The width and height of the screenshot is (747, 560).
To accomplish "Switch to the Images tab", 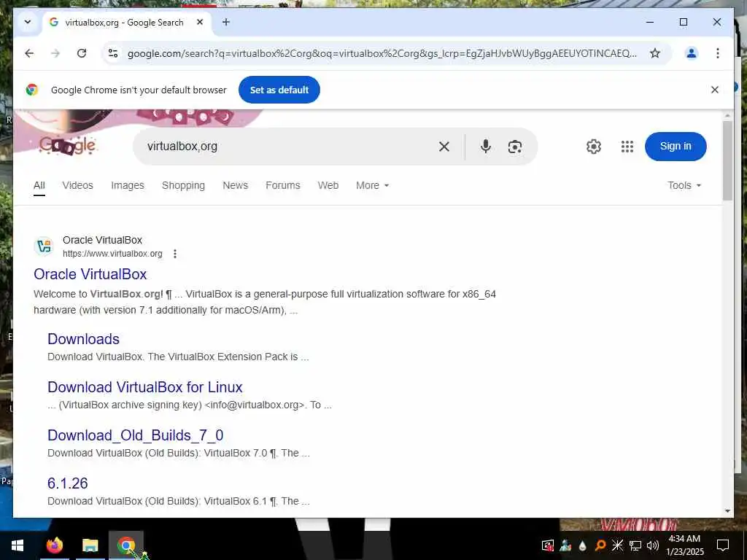I will click(x=127, y=185).
